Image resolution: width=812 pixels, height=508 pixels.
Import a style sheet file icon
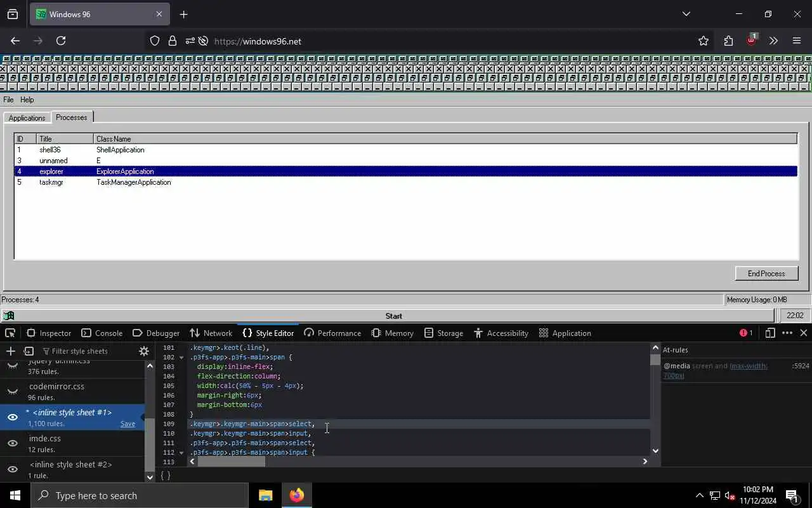pos(29,351)
